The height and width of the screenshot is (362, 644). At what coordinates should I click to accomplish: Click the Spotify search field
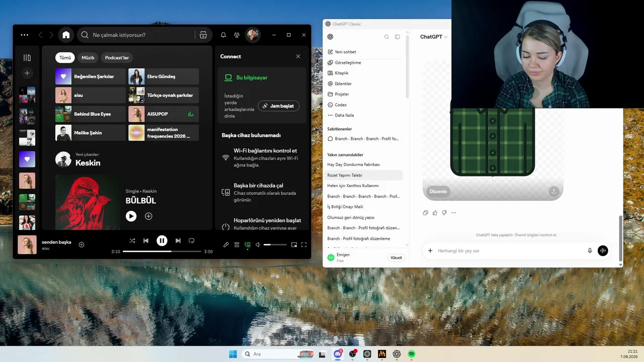136,35
